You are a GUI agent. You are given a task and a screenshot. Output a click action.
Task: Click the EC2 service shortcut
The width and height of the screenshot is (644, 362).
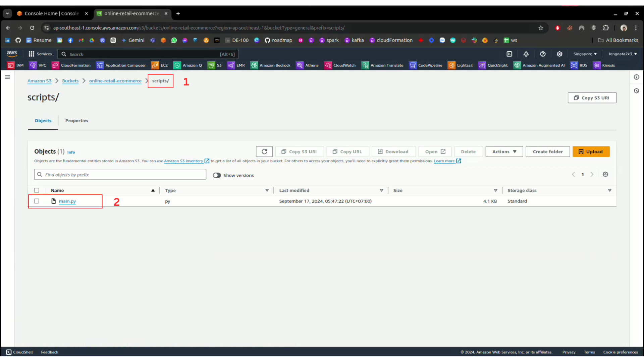click(x=160, y=65)
